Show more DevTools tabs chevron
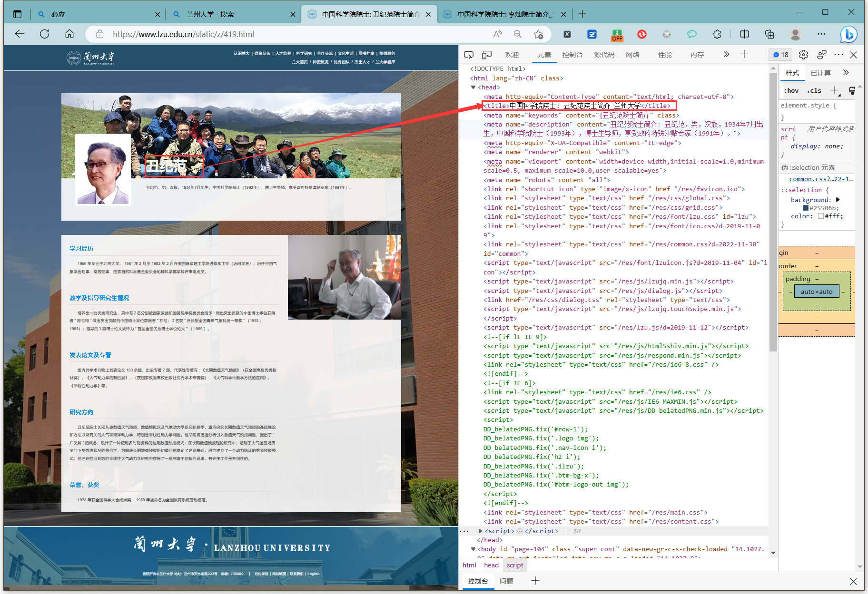The image size is (868, 594). coord(726,54)
